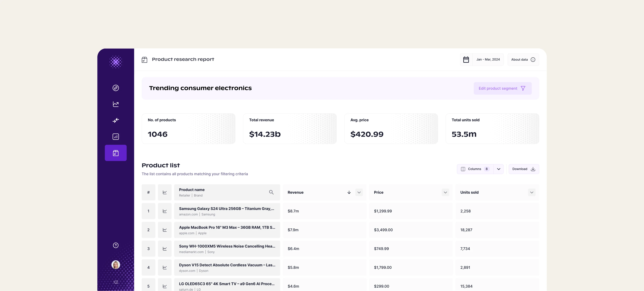The height and width of the screenshot is (291, 644).
Task: Open trend chart for Sony WH-1000XM5 row
Action: [165, 249]
